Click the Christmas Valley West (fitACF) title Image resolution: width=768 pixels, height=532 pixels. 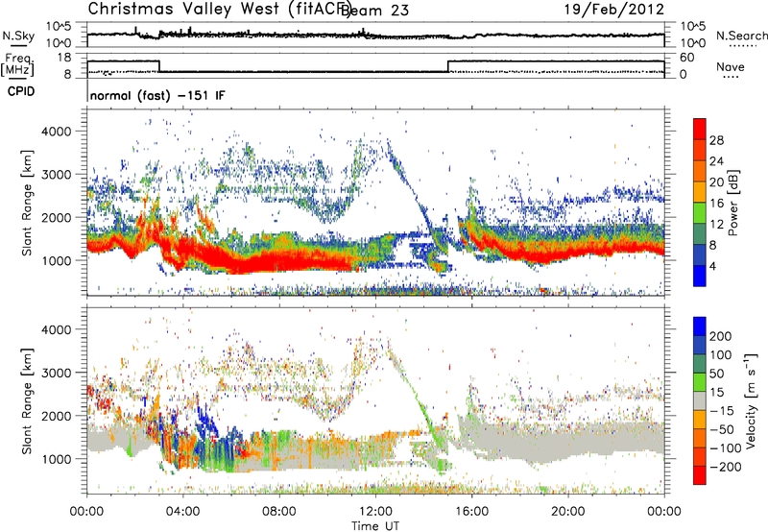pos(219,10)
